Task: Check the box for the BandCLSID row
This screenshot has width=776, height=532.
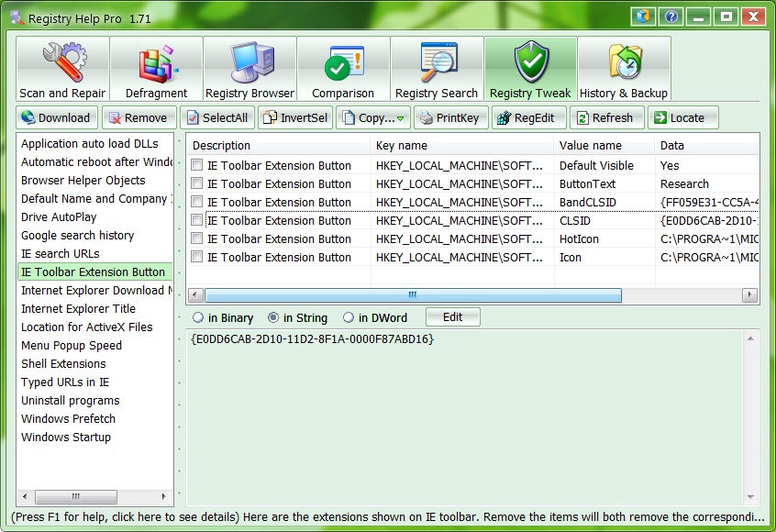Action: [197, 202]
